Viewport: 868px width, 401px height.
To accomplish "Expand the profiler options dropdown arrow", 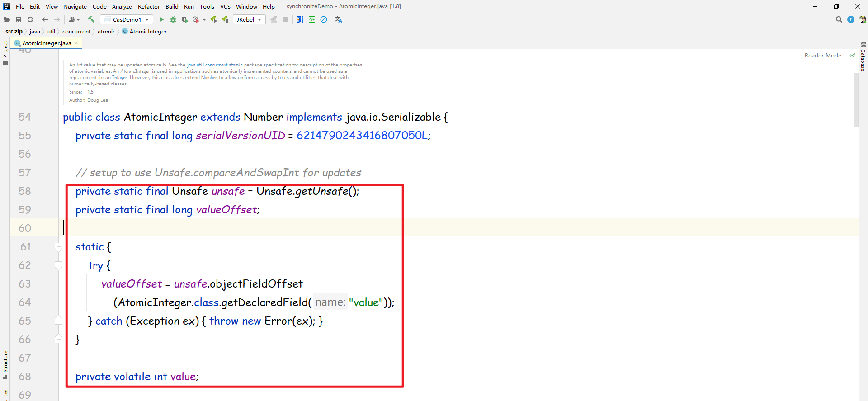I will point(204,20).
